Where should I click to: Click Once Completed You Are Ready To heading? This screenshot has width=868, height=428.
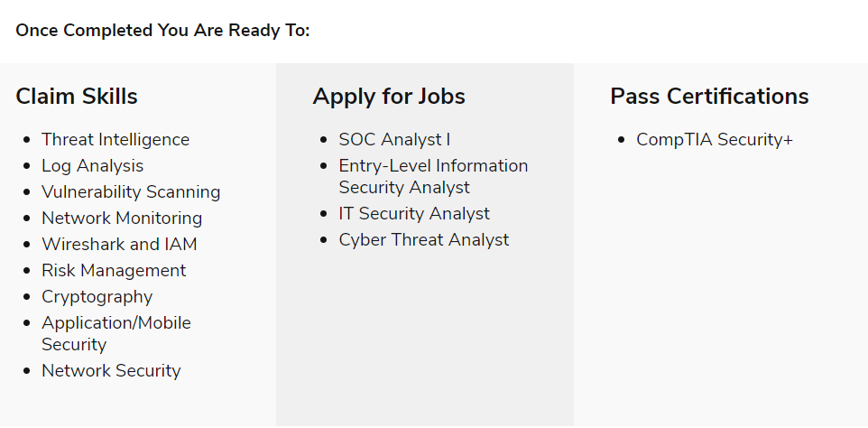pyautogui.click(x=162, y=31)
